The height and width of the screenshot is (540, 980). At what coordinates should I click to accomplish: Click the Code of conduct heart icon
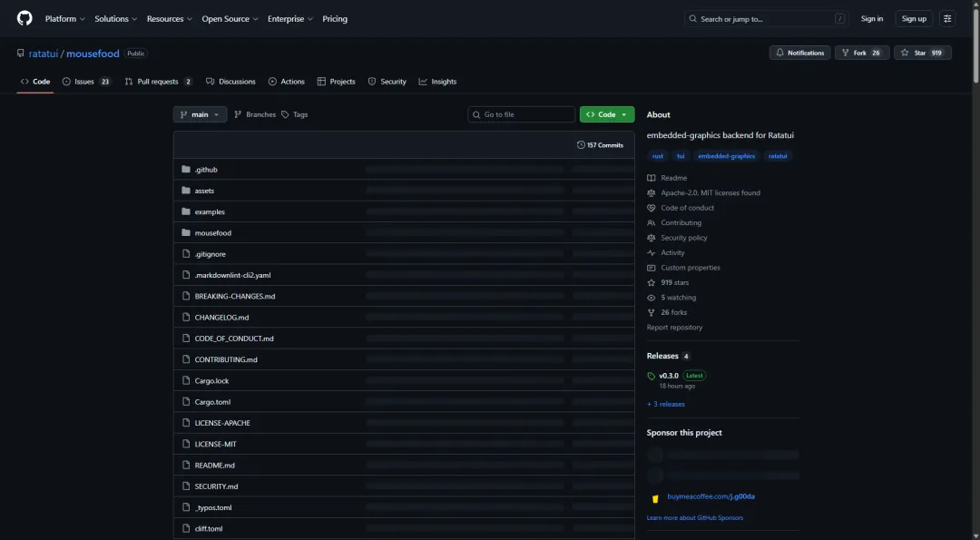click(652, 208)
